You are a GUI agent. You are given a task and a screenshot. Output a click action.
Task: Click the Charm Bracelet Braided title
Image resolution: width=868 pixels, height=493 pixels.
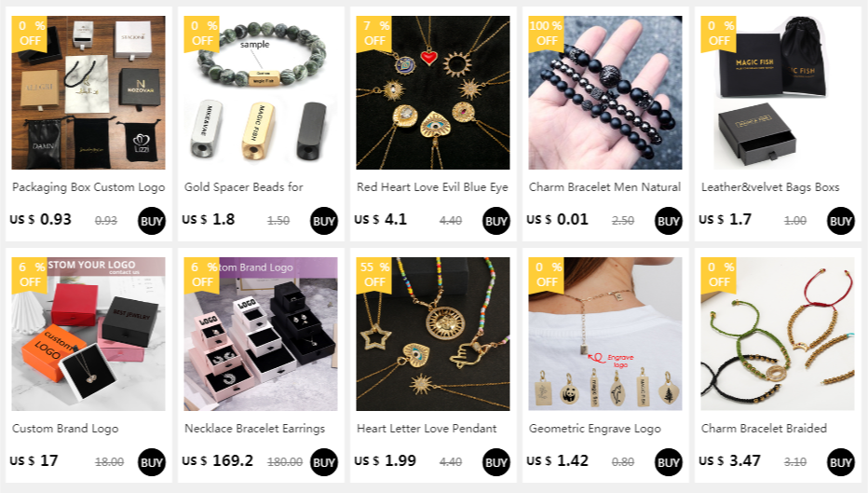tap(764, 429)
